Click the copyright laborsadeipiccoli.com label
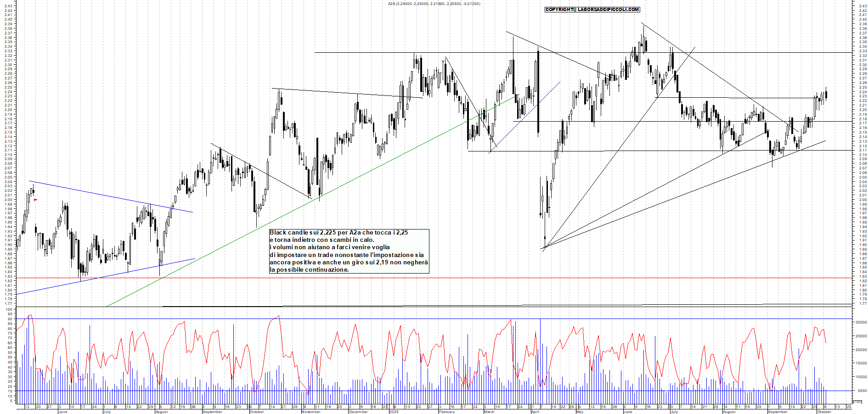This screenshot has height=414, width=868. pyautogui.click(x=592, y=9)
